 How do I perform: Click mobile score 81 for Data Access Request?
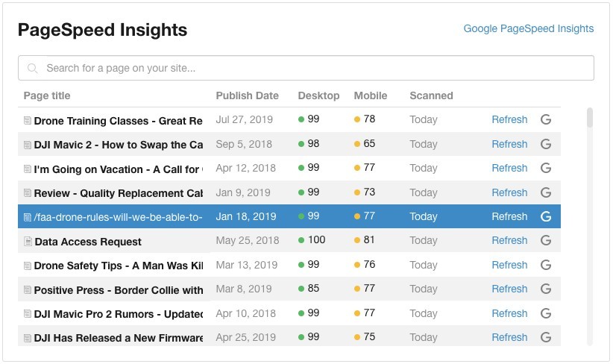369,239
